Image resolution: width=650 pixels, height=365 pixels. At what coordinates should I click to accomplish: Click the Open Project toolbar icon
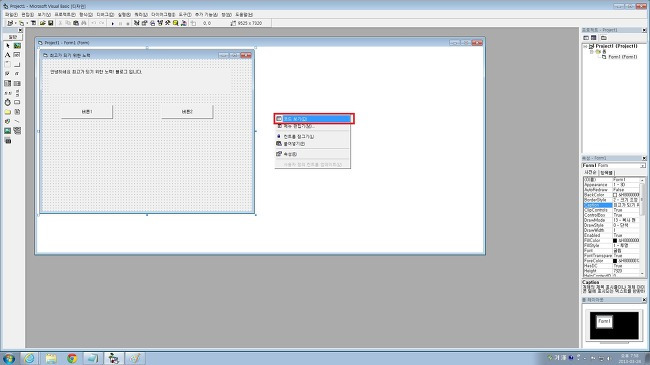pyautogui.click(x=42, y=23)
